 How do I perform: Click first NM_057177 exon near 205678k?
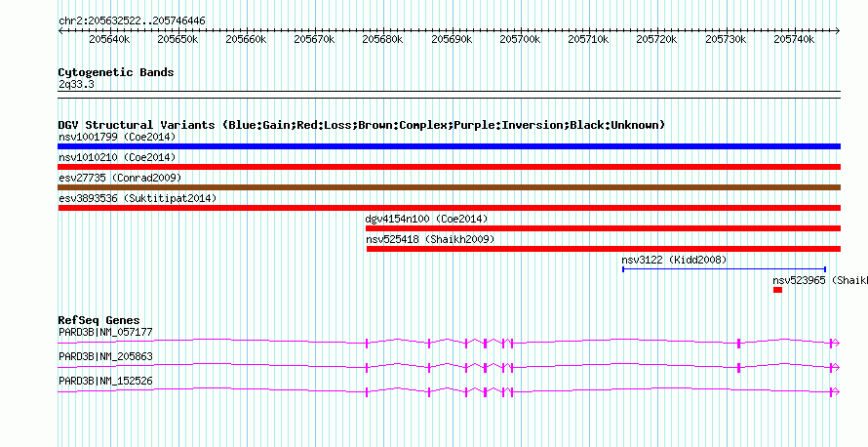367,344
